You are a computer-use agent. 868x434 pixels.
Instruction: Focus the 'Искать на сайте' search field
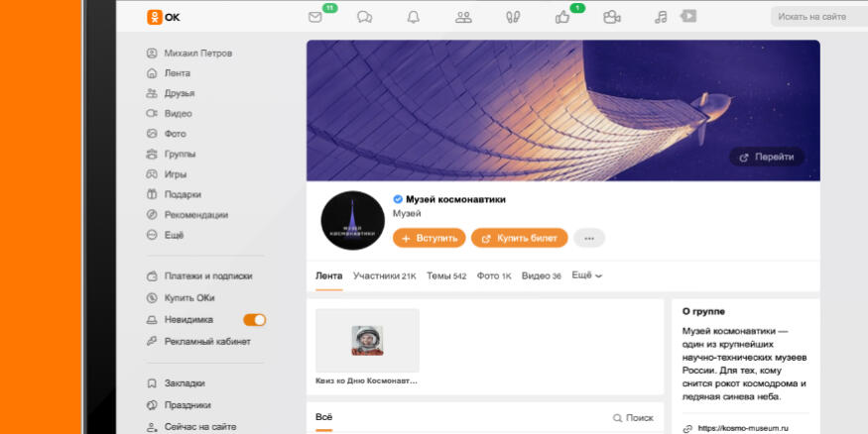[819, 17]
